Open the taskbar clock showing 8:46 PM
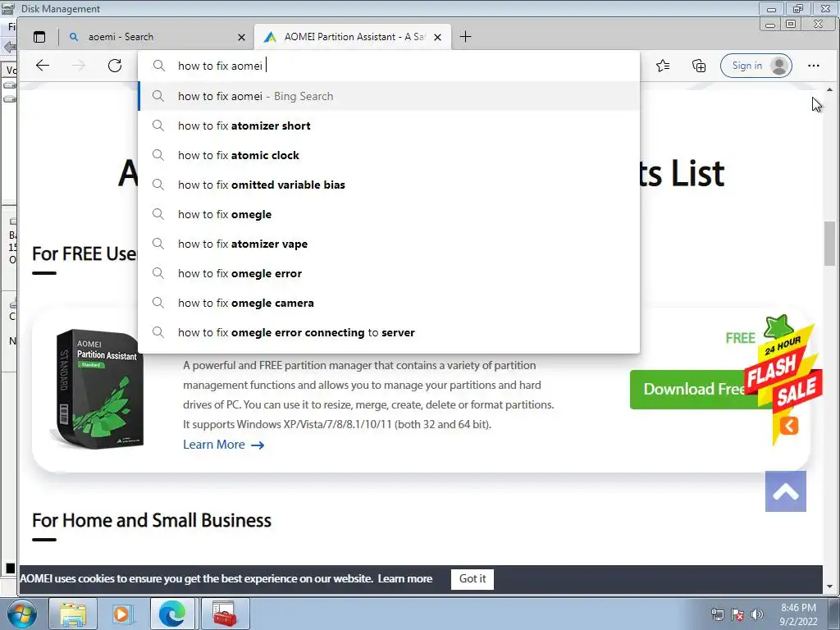The image size is (840, 630). pos(798,614)
